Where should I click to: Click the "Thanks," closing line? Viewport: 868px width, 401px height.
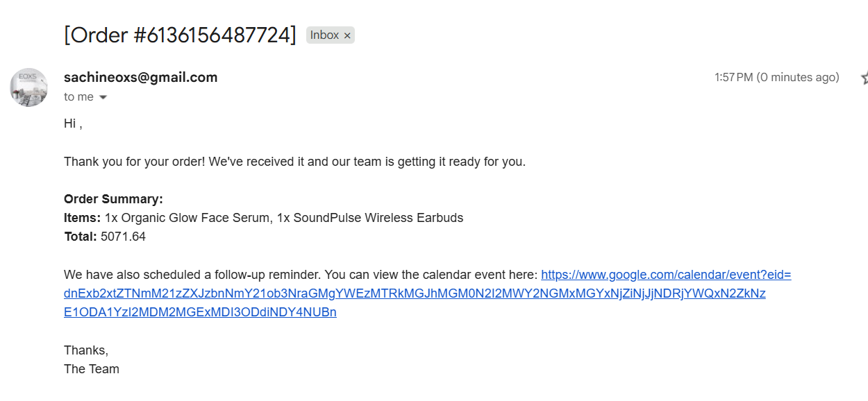86,350
